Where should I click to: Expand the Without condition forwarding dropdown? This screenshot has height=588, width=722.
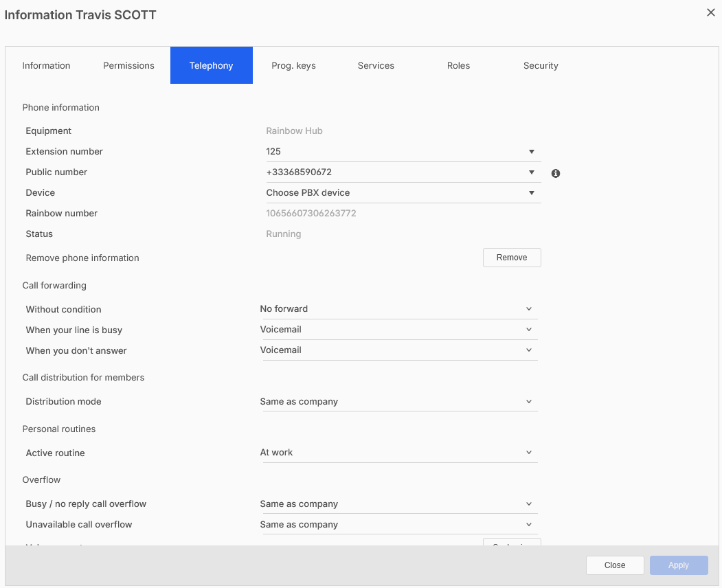398,309
